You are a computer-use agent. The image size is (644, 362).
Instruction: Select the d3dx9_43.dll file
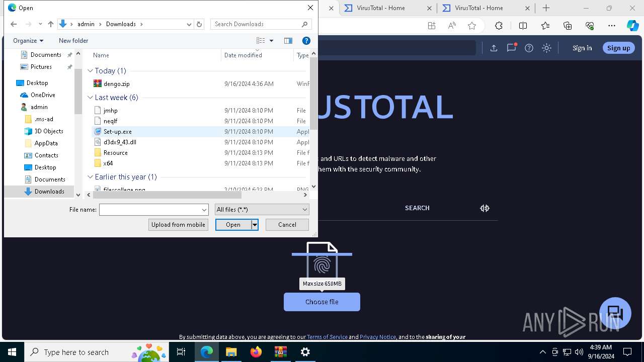120,142
